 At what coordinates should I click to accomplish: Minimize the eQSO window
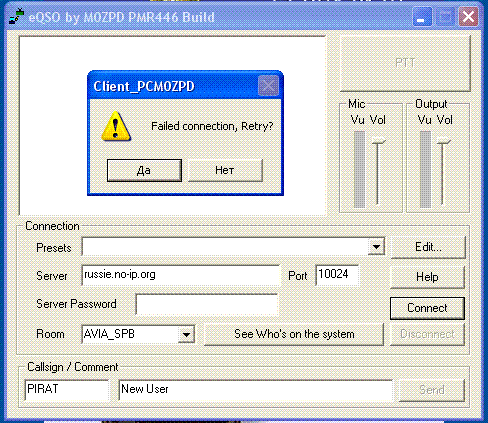pos(422,17)
